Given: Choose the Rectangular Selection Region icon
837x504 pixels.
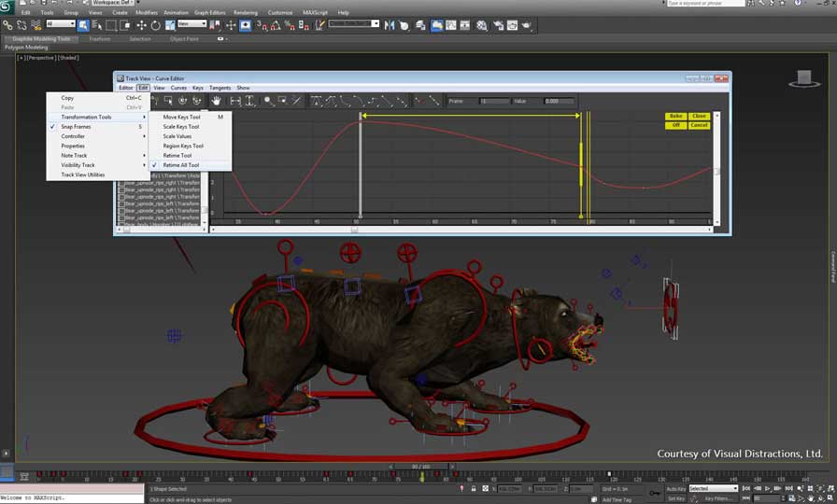Looking at the screenshot, I should coord(111,25).
